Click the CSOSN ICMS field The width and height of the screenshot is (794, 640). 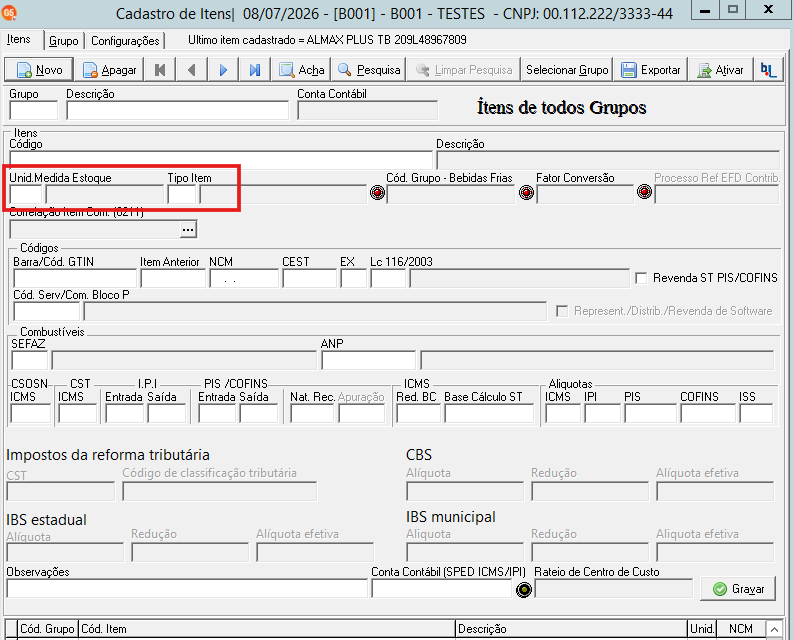coord(30,414)
